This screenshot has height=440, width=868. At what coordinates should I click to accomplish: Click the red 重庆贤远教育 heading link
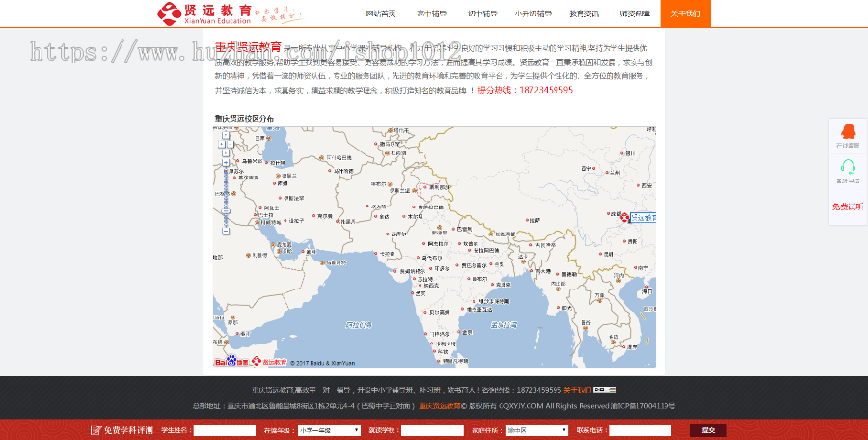pos(248,47)
